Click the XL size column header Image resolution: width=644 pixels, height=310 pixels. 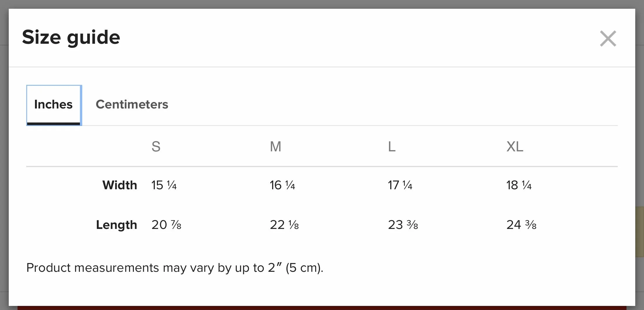pos(515,146)
